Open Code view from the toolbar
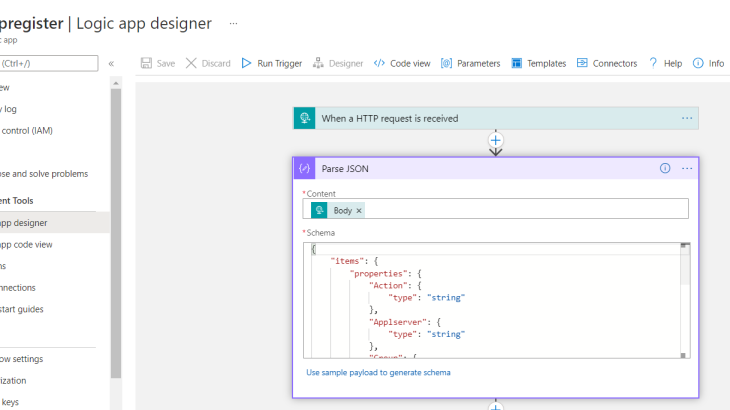The width and height of the screenshot is (730, 410). [402, 63]
